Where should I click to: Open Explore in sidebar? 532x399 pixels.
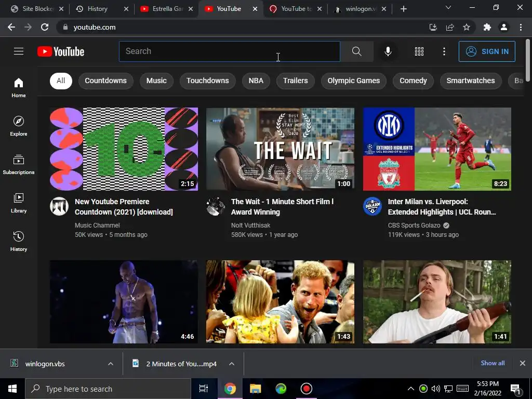pyautogui.click(x=19, y=126)
